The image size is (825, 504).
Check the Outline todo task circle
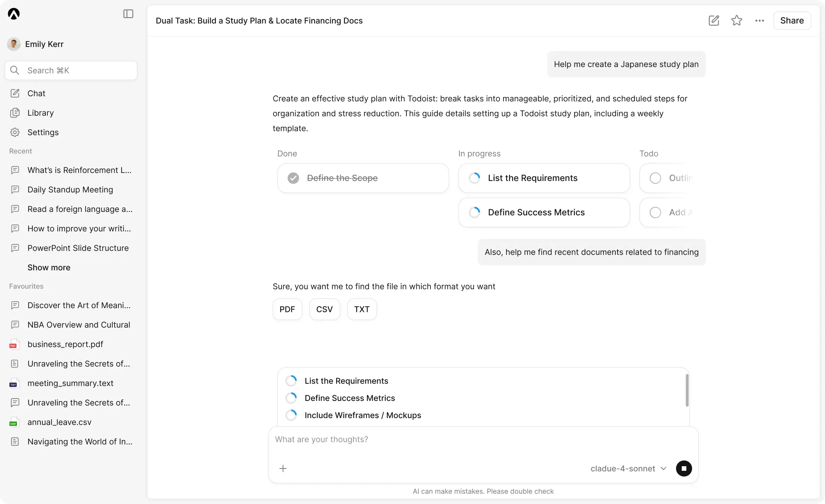tap(655, 178)
